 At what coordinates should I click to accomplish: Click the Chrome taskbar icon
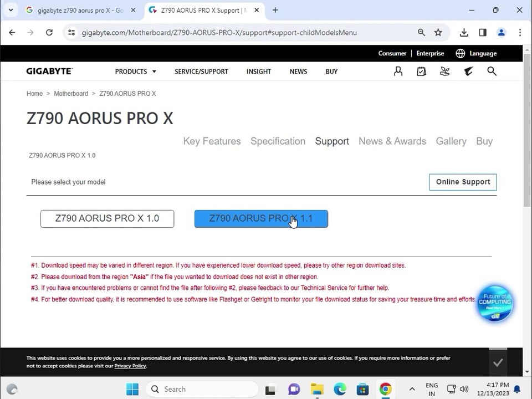coord(386,389)
